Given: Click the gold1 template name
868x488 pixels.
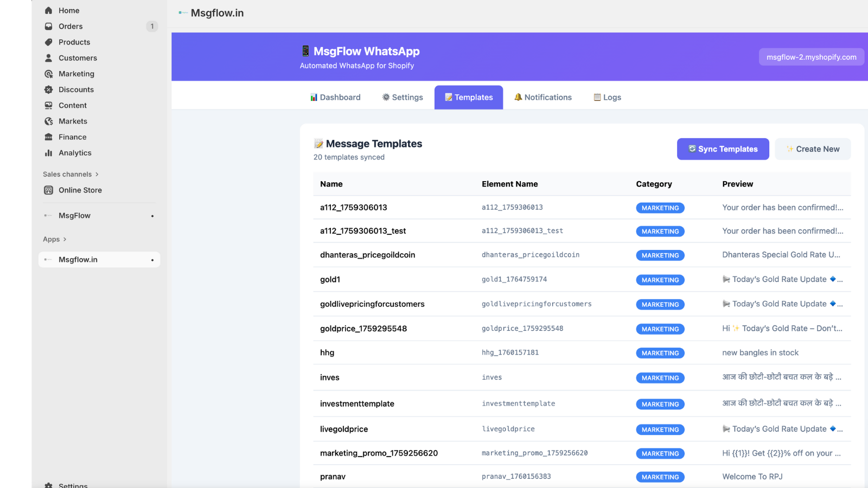Looking at the screenshot, I should 330,280.
